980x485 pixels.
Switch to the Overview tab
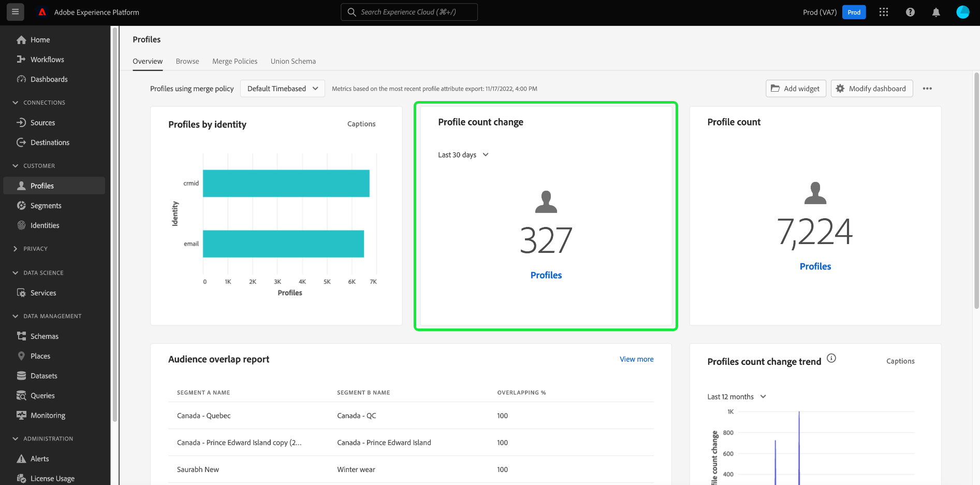point(148,61)
